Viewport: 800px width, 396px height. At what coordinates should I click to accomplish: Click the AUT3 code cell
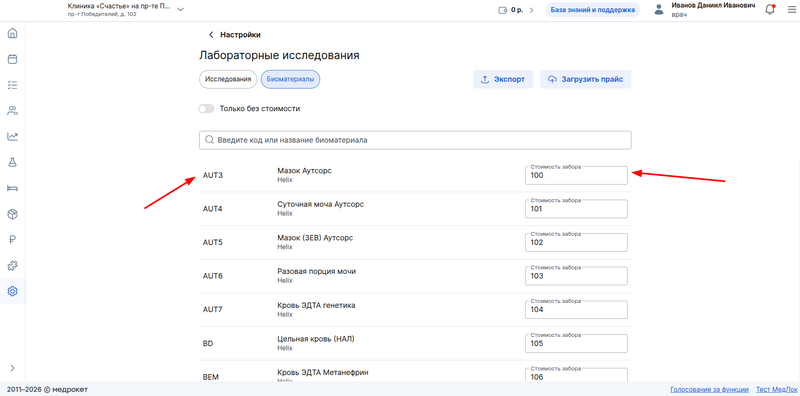[x=213, y=175]
